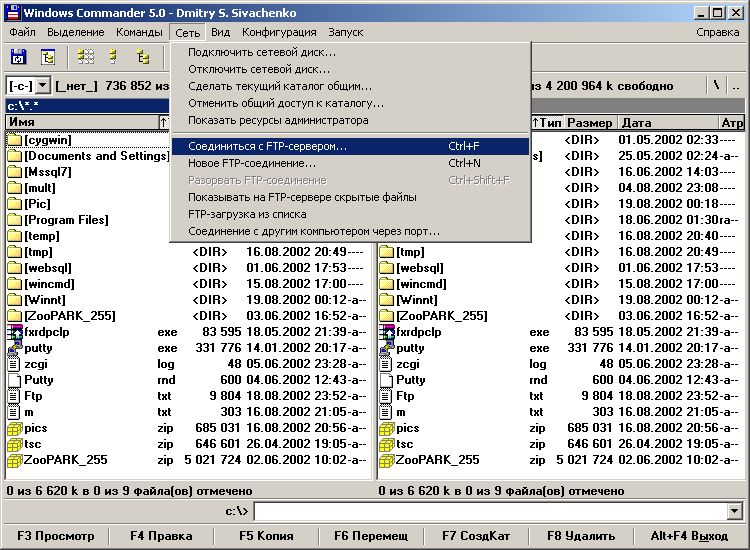The image size is (750, 550).
Task: Click the reread source directory toolbar icon
Action: 18,57
